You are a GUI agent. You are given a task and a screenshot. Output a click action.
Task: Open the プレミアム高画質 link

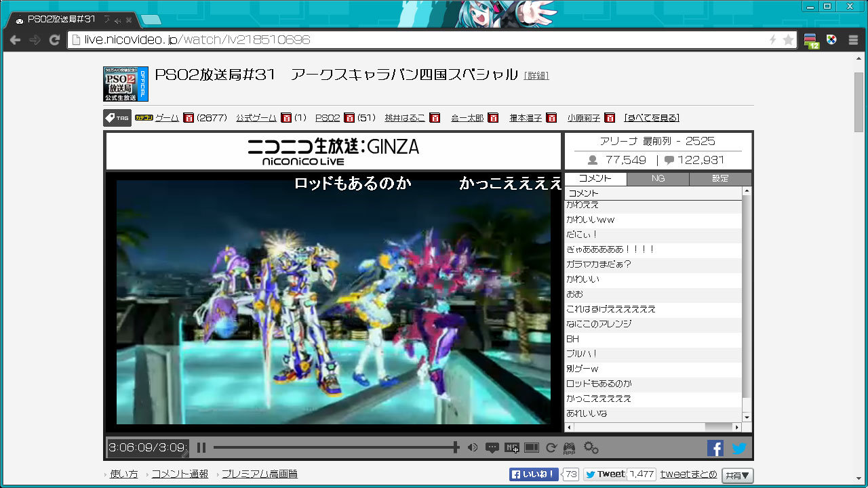[x=259, y=474]
